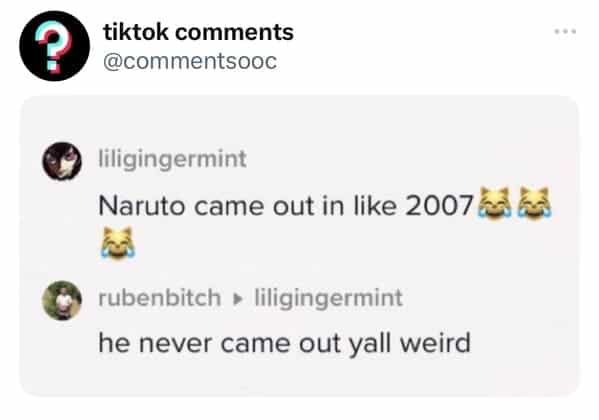Click the word weird in the reply
Image resolution: width=599 pixels, height=420 pixels.
[435, 343]
